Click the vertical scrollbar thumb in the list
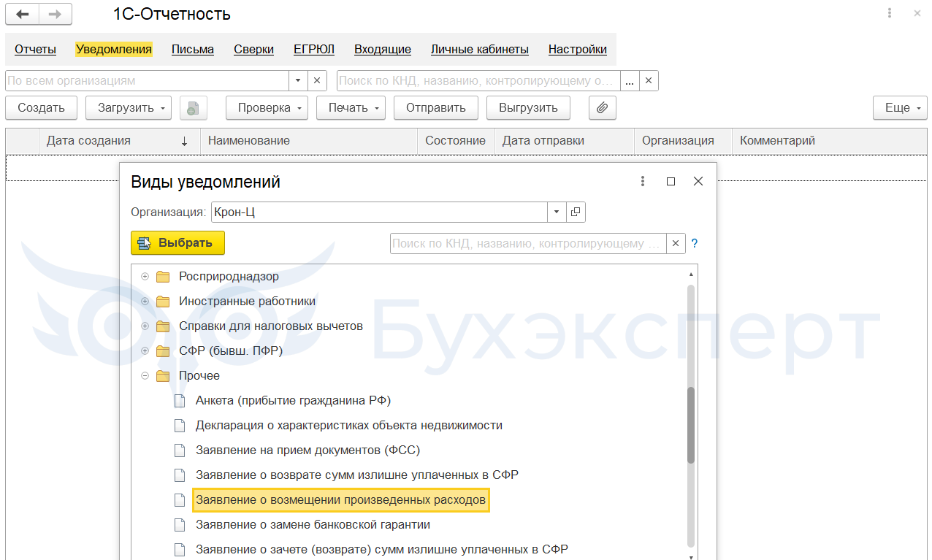The image size is (932, 560). 691,424
